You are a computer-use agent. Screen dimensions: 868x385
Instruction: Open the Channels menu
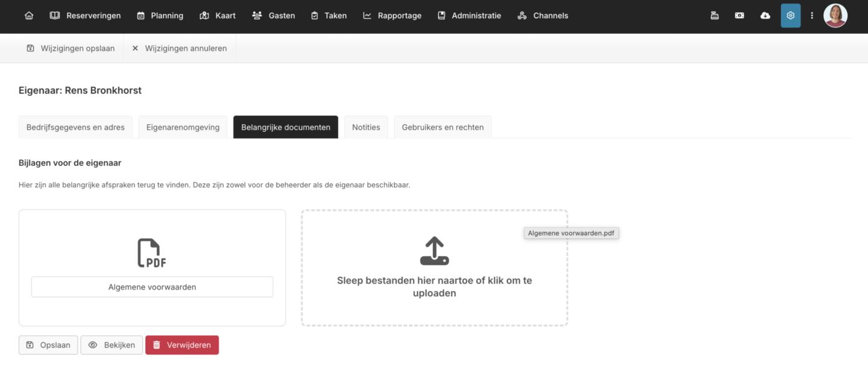542,16
